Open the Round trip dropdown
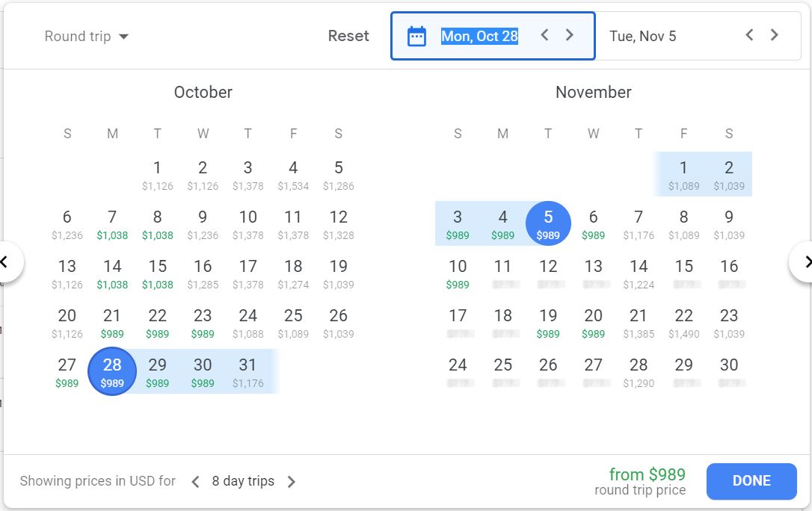The height and width of the screenshot is (511, 812). click(87, 37)
